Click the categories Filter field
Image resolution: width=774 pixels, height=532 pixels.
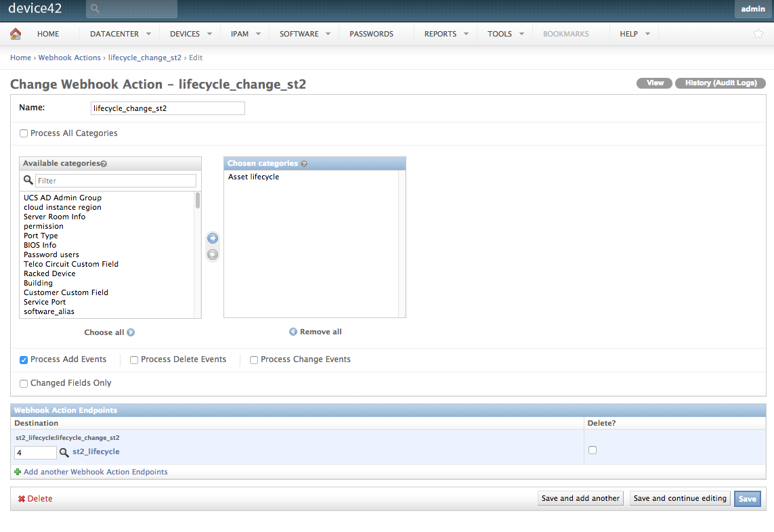(116, 181)
